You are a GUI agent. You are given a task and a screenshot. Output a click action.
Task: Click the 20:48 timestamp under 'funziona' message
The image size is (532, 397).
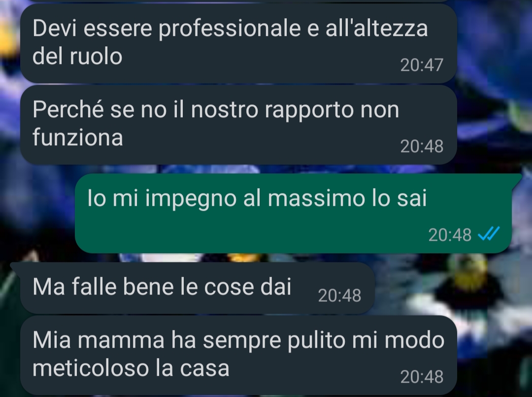422,146
